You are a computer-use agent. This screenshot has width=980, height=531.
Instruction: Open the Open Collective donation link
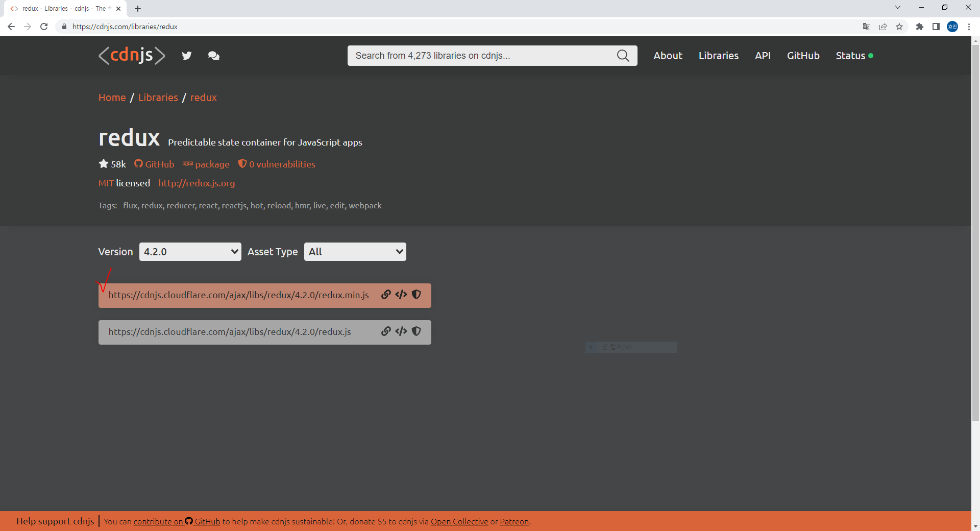click(459, 521)
